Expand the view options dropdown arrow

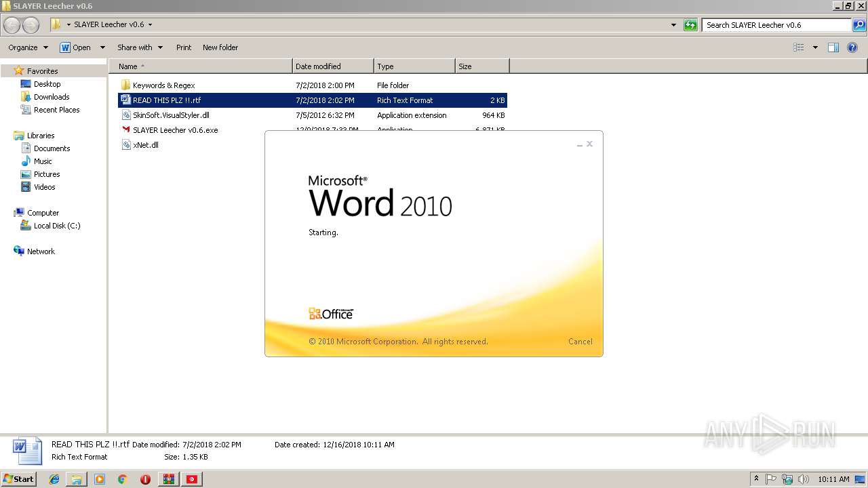(815, 47)
